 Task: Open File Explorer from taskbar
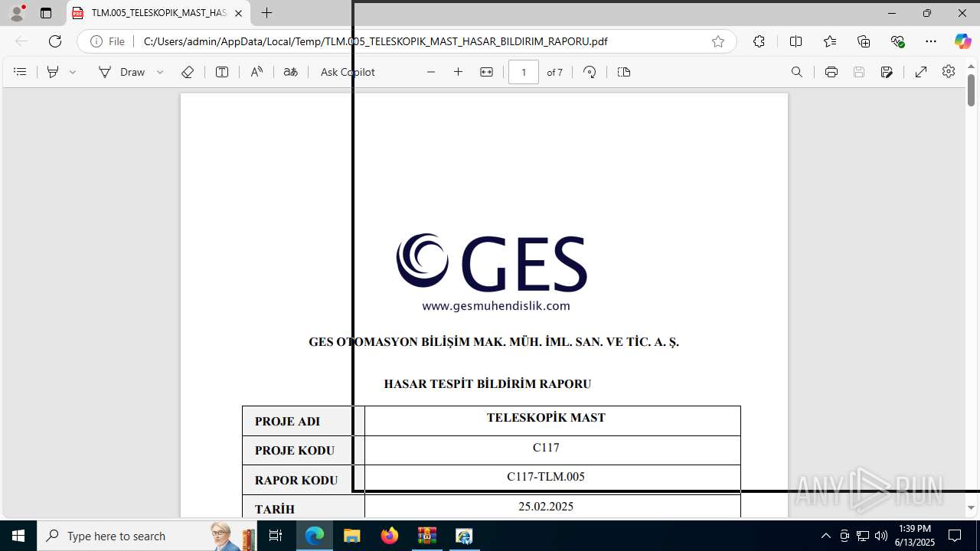coord(351,536)
